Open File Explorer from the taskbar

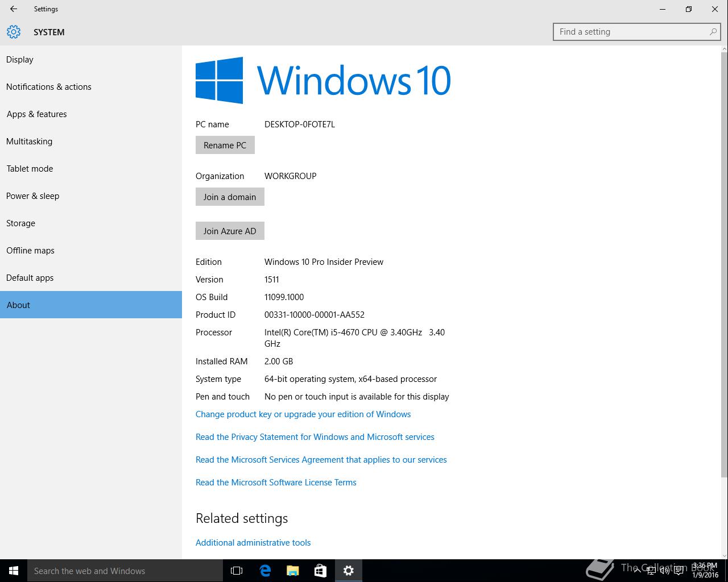tap(293, 571)
